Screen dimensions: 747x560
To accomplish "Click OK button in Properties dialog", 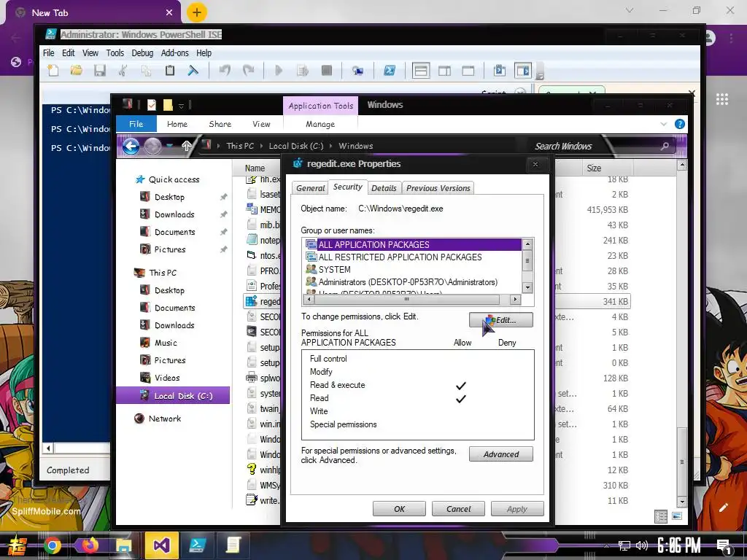I will coord(399,509).
